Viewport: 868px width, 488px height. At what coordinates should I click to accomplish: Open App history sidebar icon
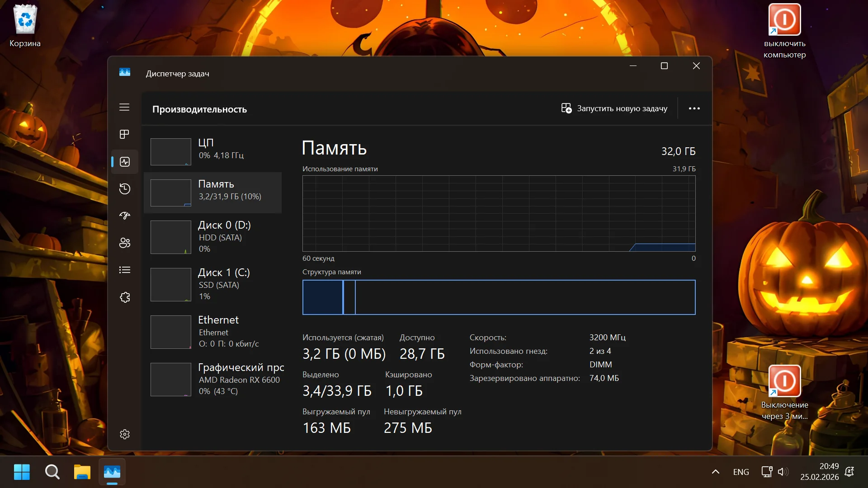[125, 189]
